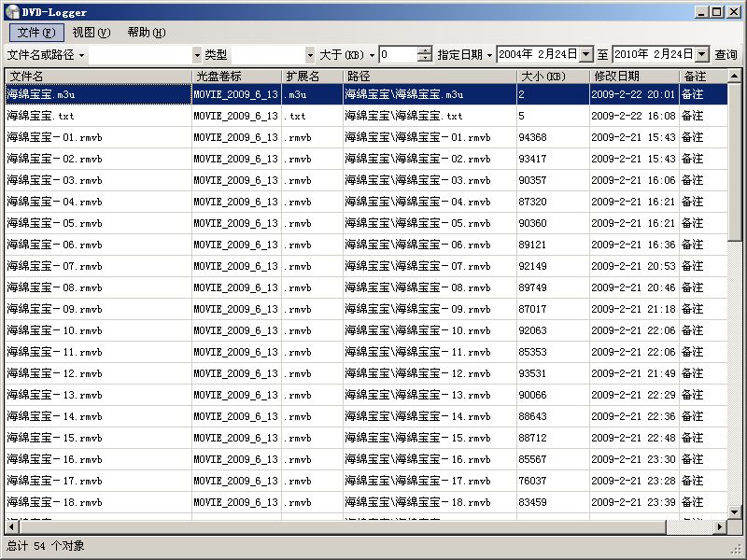Open the filename search combo box arrow

[197, 55]
